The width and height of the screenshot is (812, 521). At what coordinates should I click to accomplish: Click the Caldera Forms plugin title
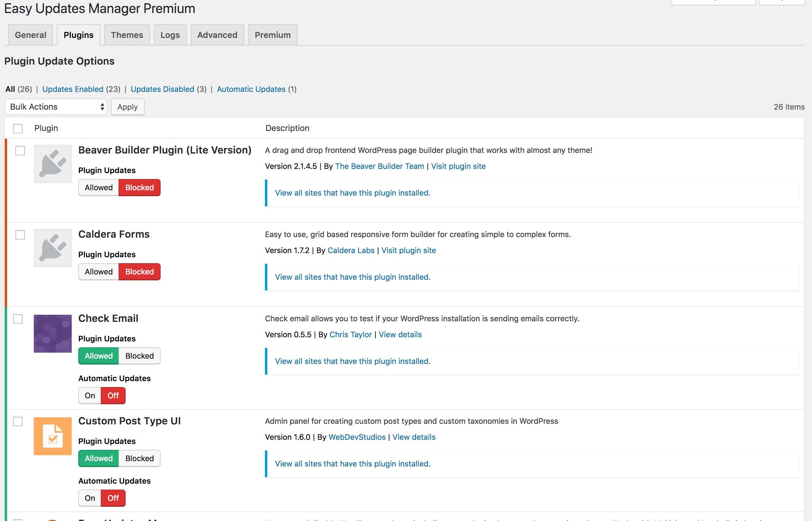114,234
